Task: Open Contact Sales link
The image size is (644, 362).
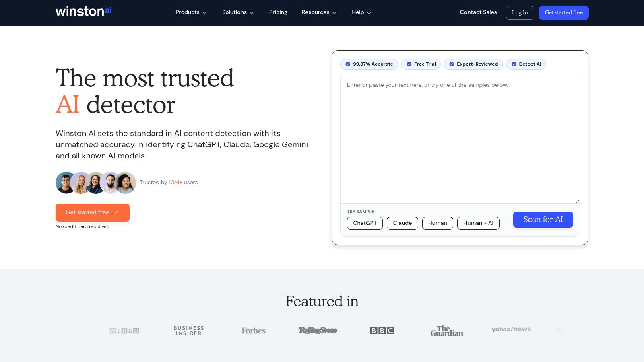Action: (x=478, y=12)
